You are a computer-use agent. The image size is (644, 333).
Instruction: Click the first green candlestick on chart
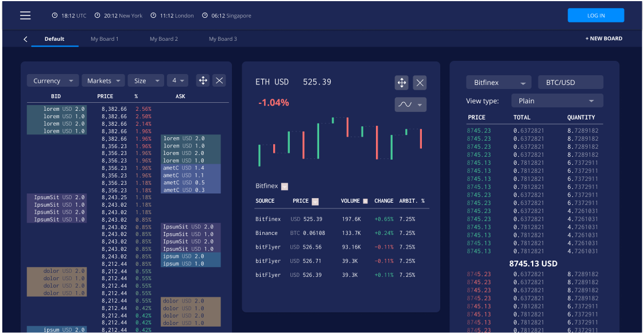[x=259, y=155]
